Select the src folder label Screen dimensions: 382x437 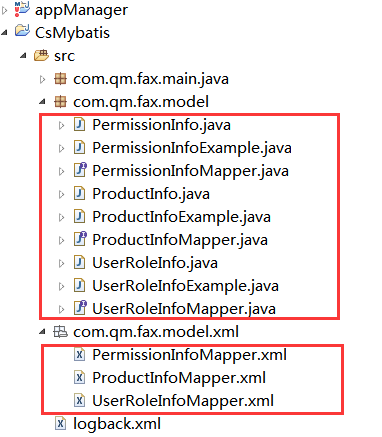64,56
